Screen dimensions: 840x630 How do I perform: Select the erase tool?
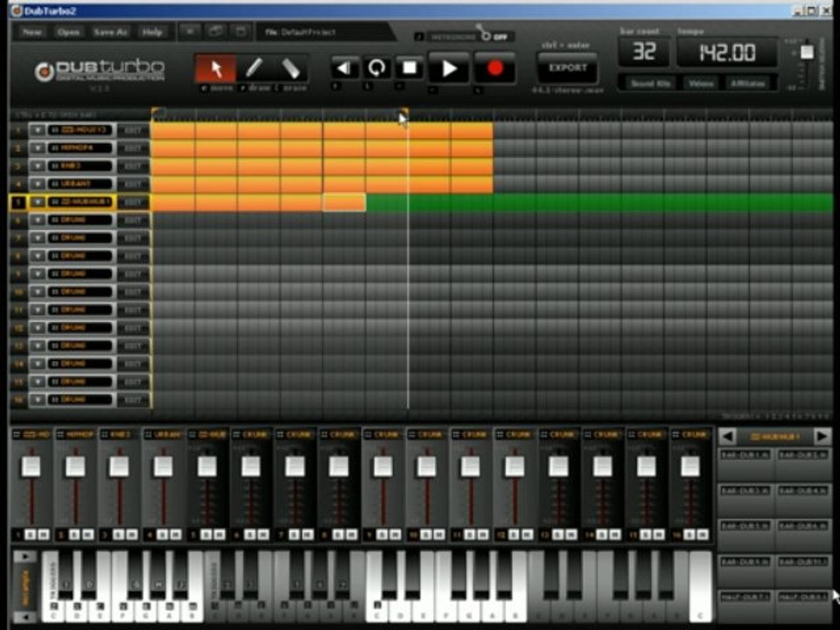[290, 68]
